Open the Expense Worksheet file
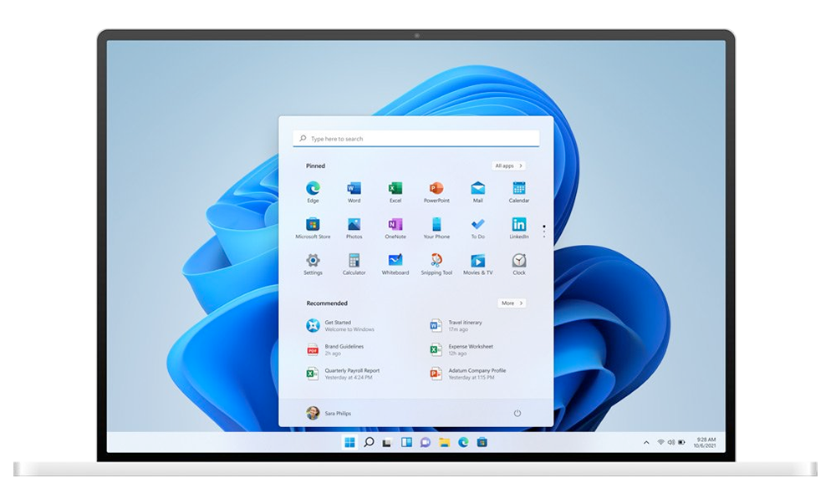 tap(461, 349)
